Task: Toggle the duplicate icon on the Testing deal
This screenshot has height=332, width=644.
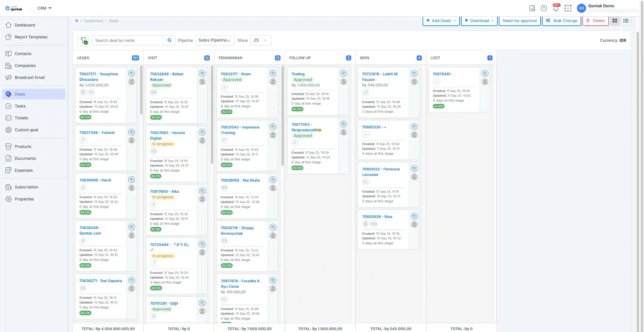Action: (344, 73)
